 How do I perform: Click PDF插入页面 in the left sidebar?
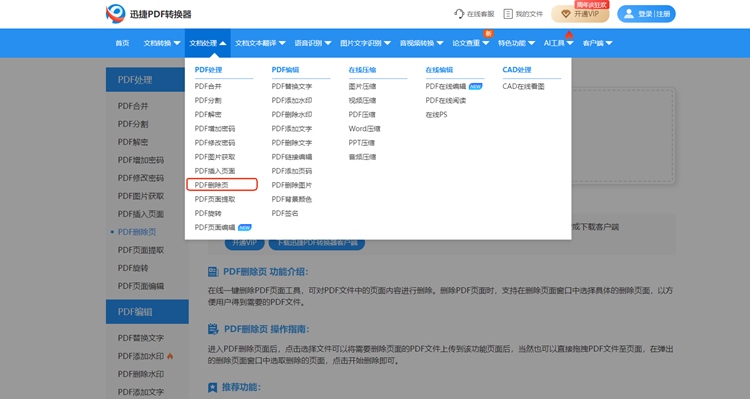click(x=141, y=214)
